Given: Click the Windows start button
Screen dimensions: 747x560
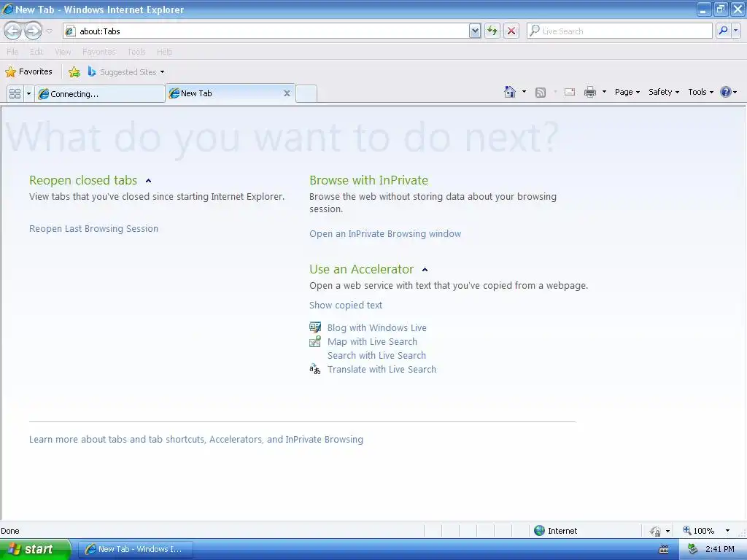Looking at the screenshot, I should [x=35, y=549].
